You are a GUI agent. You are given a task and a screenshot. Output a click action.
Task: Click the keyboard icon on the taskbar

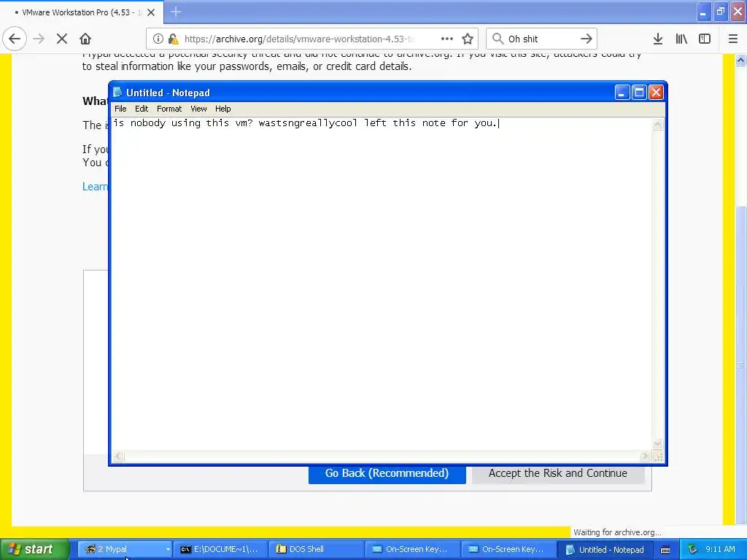(665, 550)
